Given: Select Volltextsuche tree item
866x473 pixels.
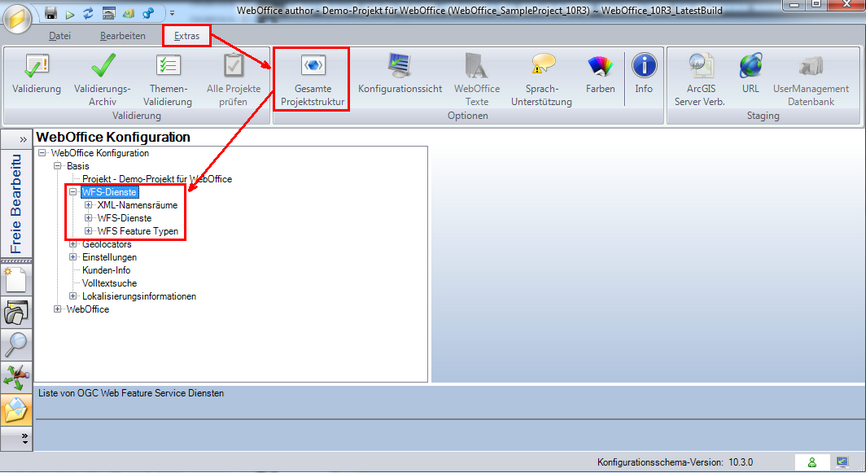Looking at the screenshot, I should 109,283.
